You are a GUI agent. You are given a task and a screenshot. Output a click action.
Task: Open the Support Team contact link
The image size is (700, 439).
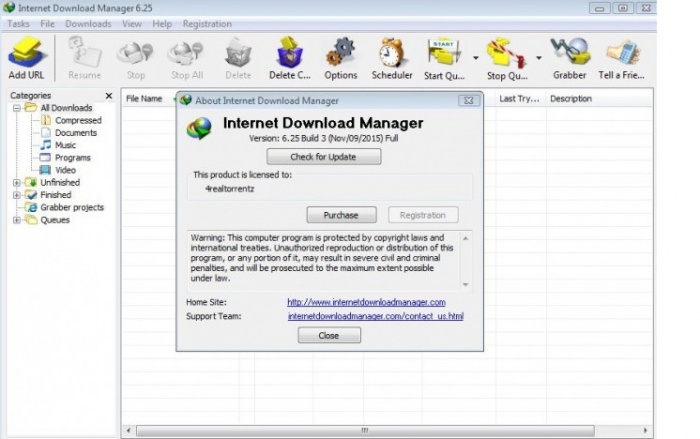(x=375, y=316)
